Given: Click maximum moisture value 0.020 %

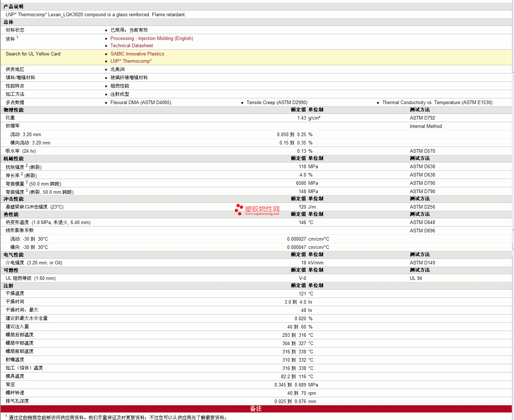Looking at the screenshot, I should click(x=304, y=319).
